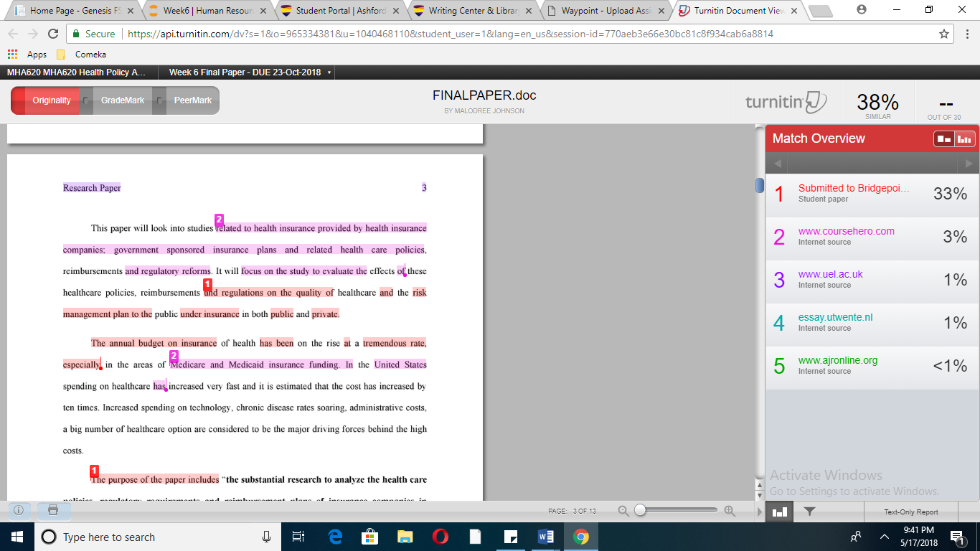Click red flag 1 near 'The purpose of the paper'
Viewport: 980px width, 551px height.
pyautogui.click(x=94, y=471)
